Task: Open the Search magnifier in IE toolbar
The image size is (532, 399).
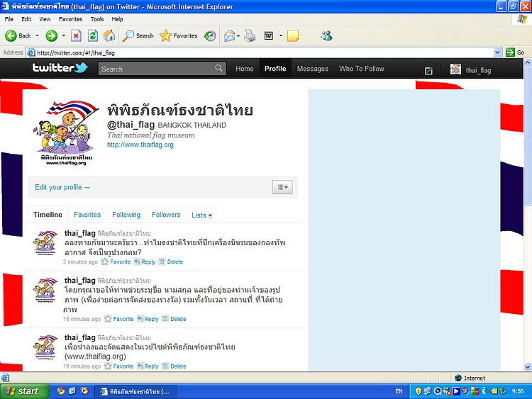Action: tap(138, 35)
